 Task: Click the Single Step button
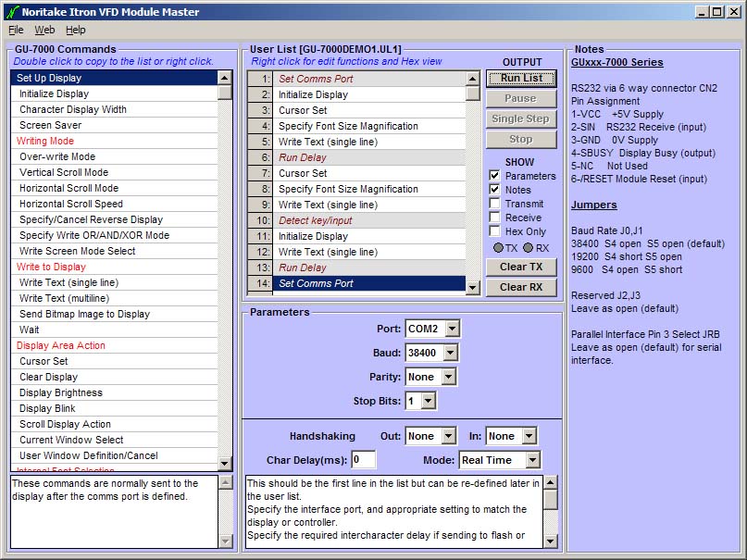pos(521,119)
